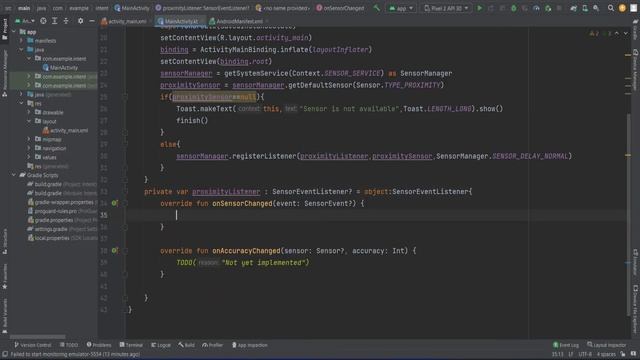This screenshot has width=640, height=360.
Task: Open the Logcat tool tab
Action: pos(161,345)
